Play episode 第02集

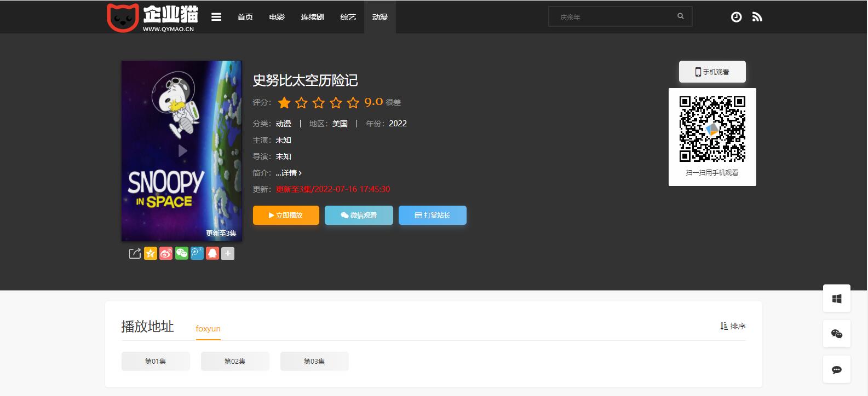click(x=235, y=362)
